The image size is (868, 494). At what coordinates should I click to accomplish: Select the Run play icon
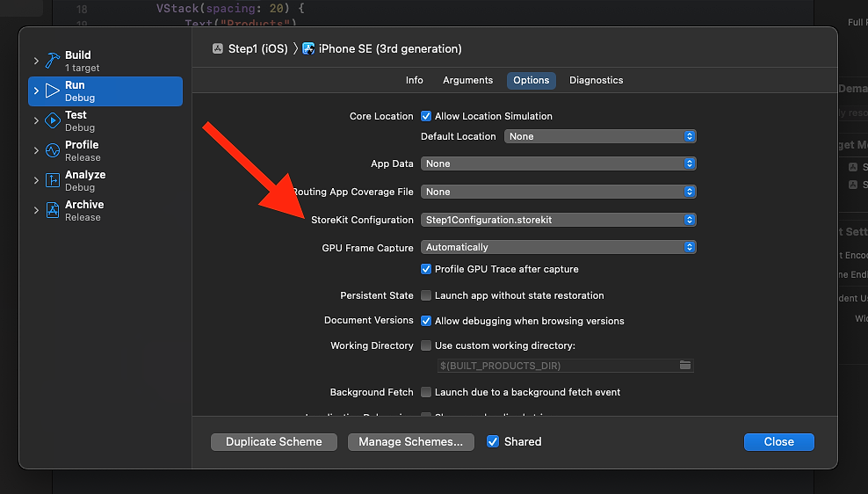[53, 91]
